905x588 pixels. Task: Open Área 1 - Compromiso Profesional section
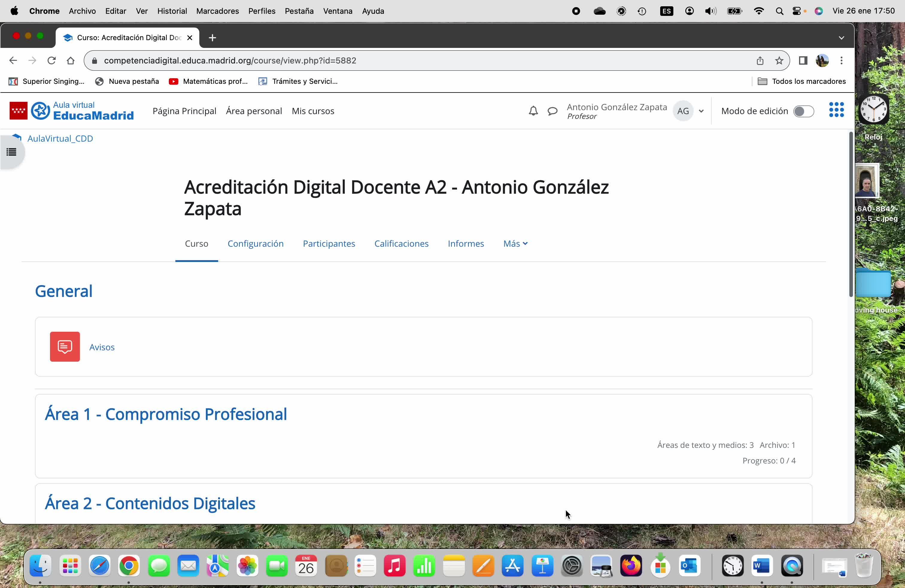166,414
